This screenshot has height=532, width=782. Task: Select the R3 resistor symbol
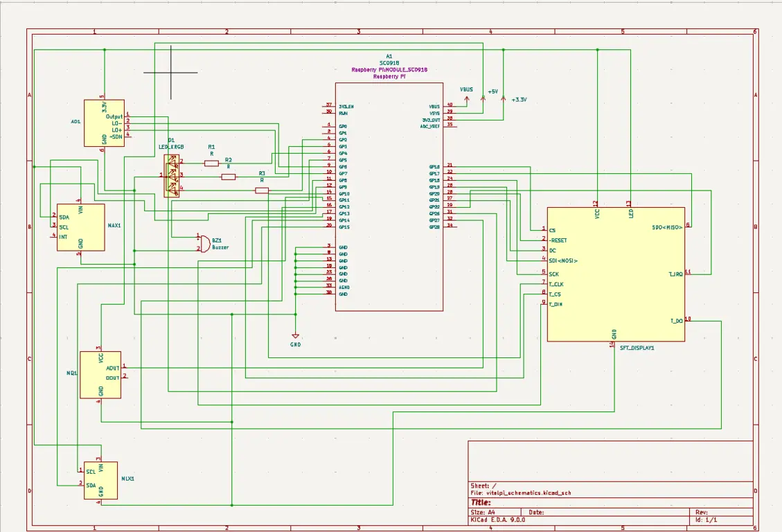pyautogui.click(x=262, y=190)
